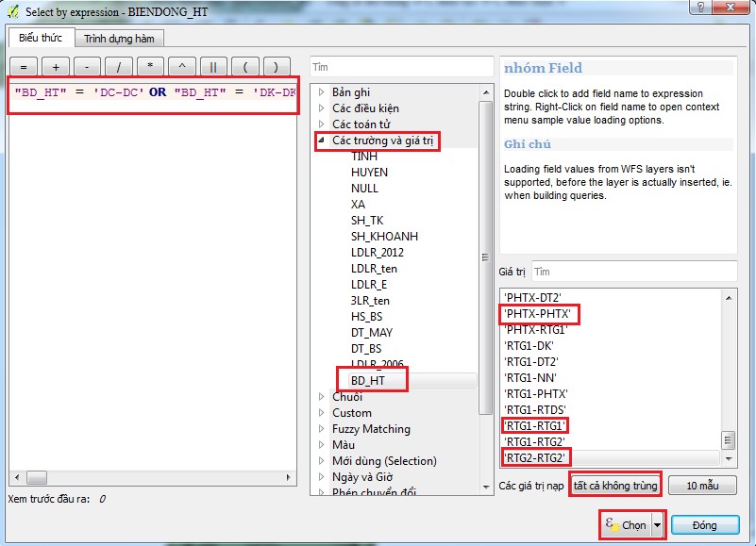Load all unique values (tất cả không trùng)

pyautogui.click(x=615, y=486)
